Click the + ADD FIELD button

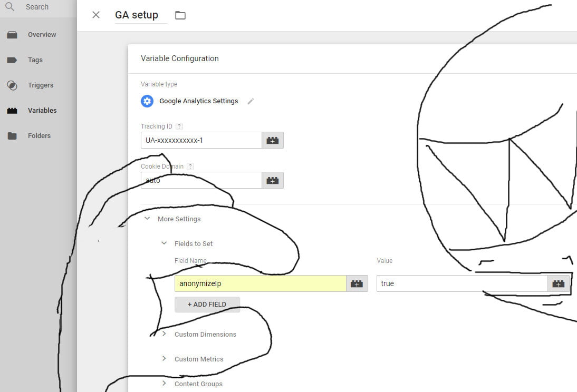click(x=207, y=305)
